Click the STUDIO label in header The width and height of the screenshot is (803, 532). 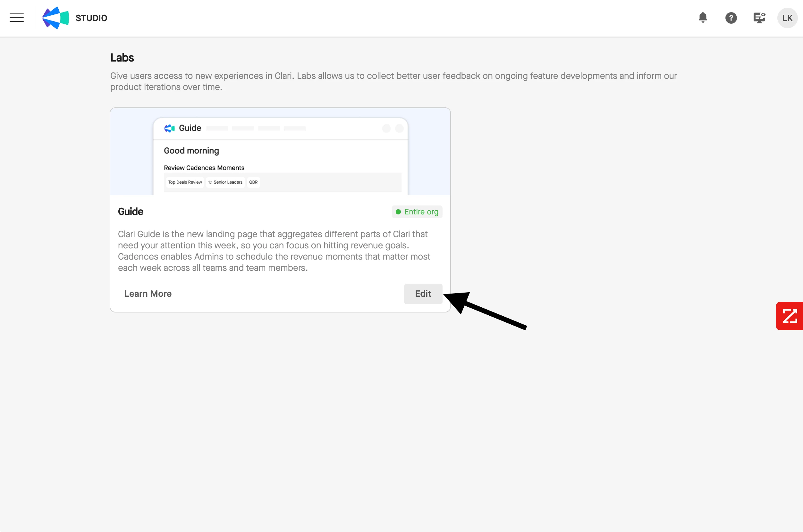(x=91, y=18)
